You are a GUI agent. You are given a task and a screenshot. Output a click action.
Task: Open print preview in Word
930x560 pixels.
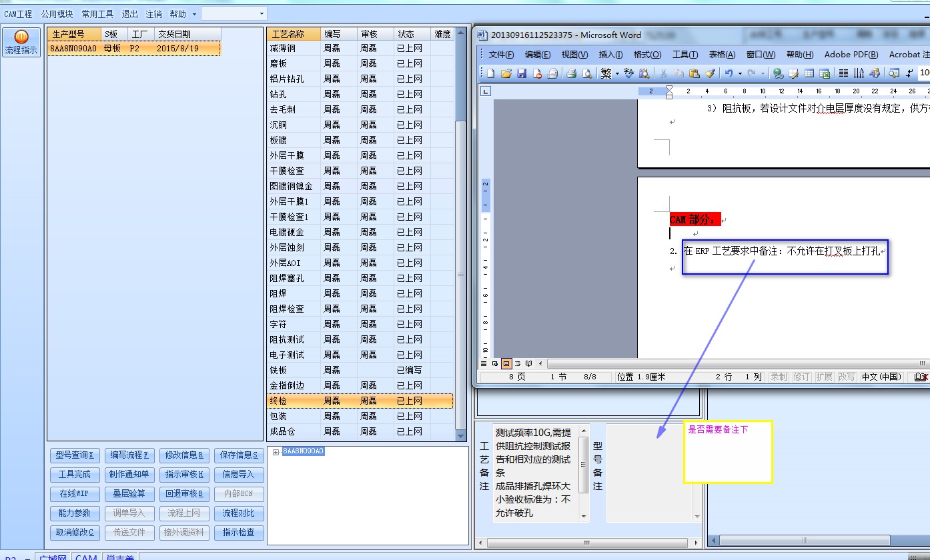click(587, 73)
